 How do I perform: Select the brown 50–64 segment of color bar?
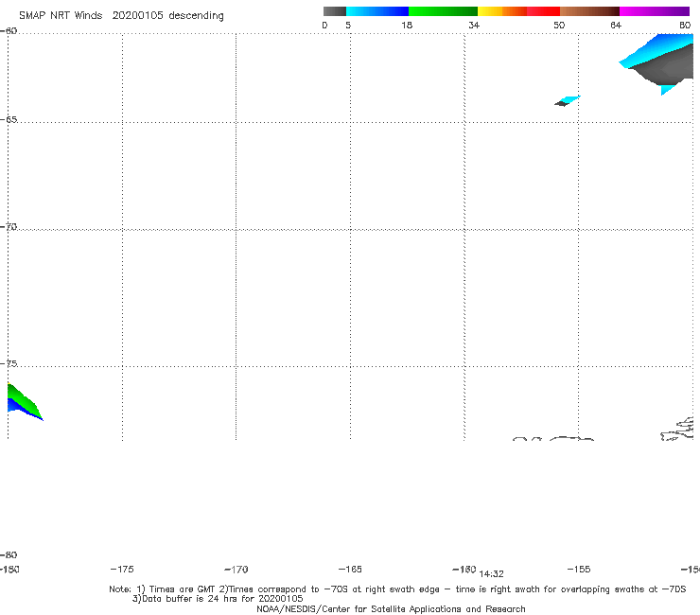pos(589,11)
